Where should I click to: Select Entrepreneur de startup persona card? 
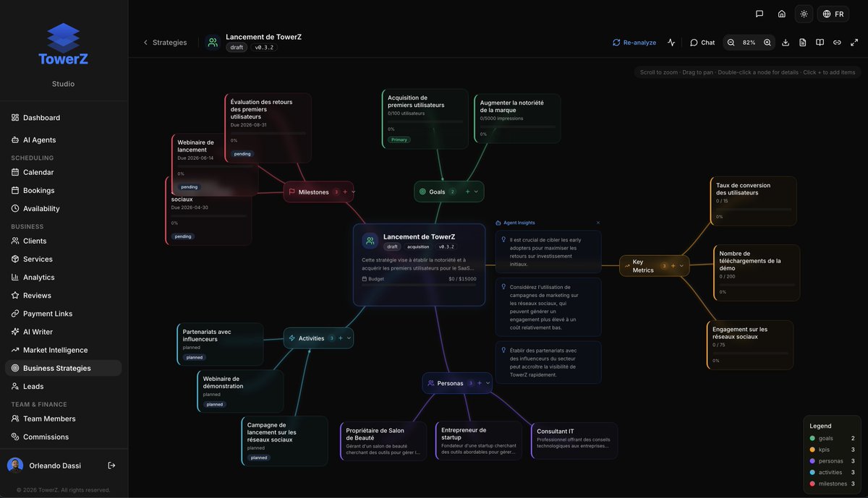(479, 441)
